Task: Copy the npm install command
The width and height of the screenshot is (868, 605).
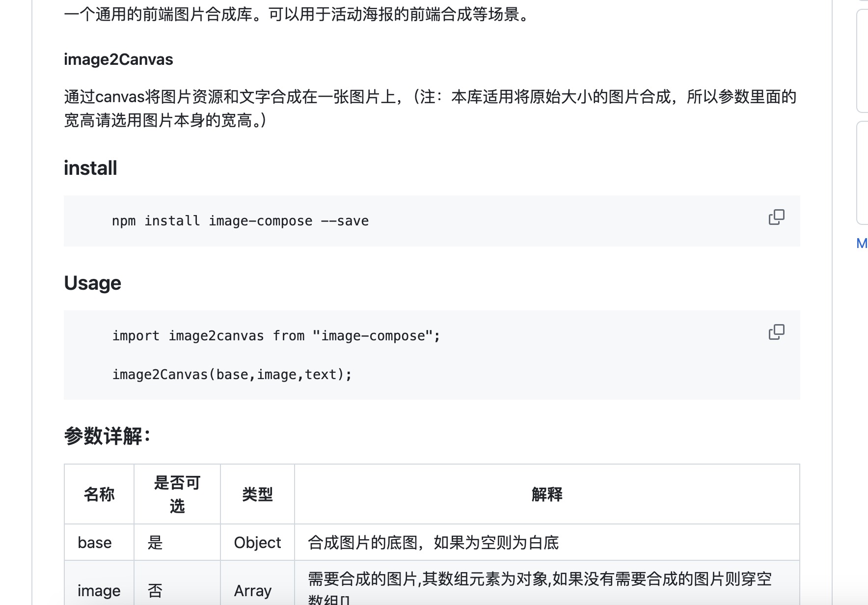Action: [x=776, y=217]
